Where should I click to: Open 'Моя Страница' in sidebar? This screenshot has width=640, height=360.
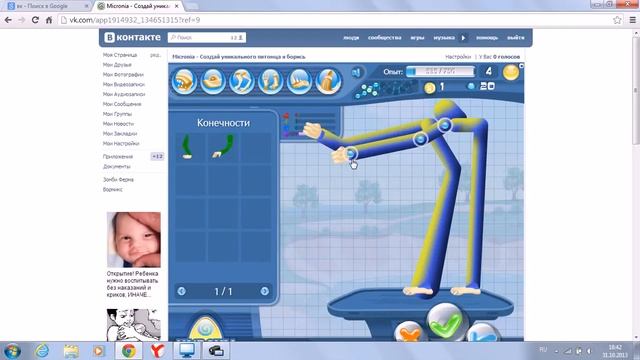[120, 55]
